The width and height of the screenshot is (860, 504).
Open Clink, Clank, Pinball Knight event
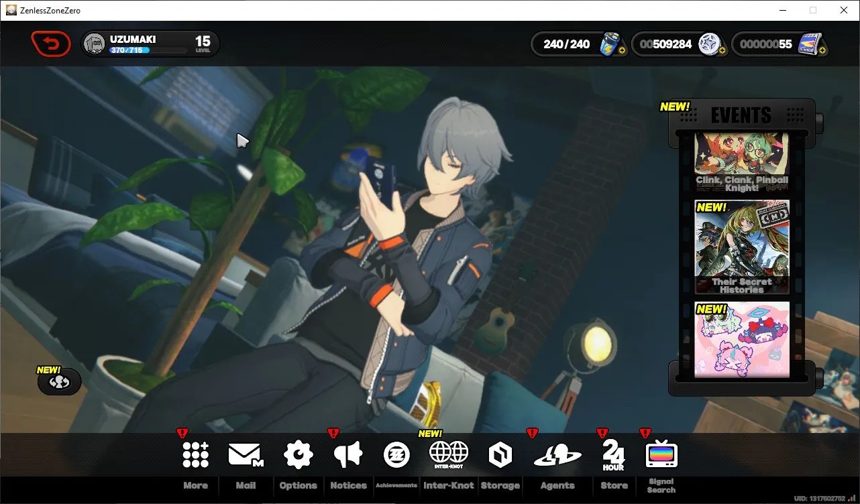(742, 163)
